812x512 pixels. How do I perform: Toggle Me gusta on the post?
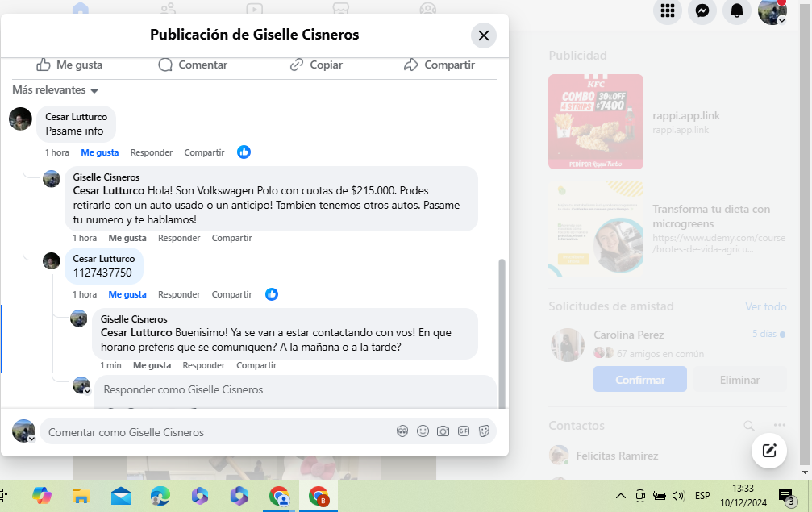pyautogui.click(x=69, y=65)
